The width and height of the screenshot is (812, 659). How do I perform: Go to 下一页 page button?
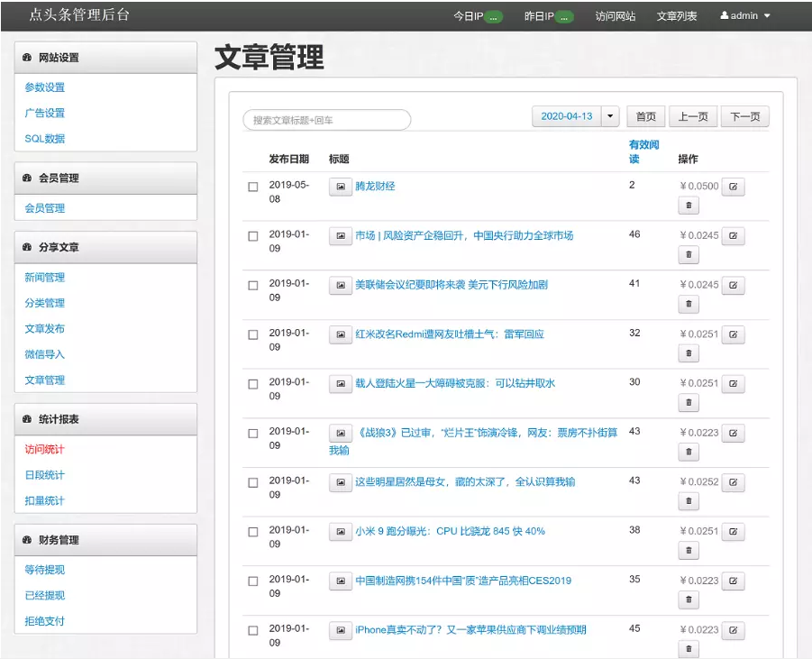click(x=745, y=116)
